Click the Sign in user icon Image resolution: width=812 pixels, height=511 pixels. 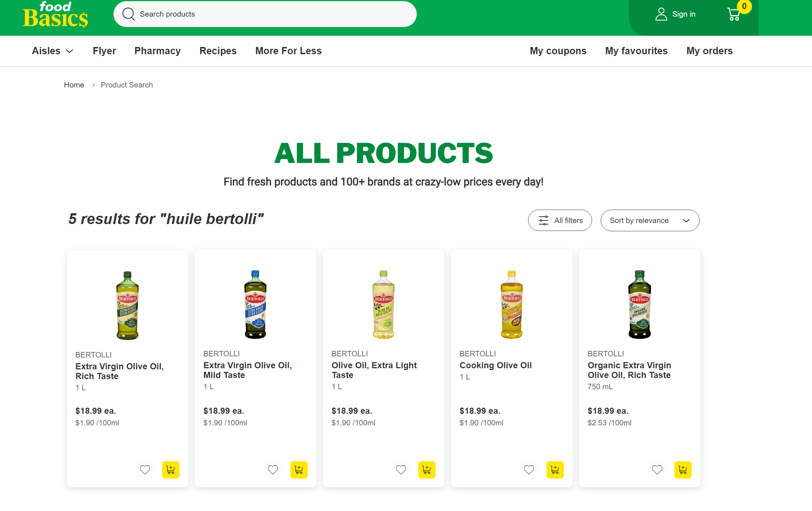pyautogui.click(x=661, y=14)
